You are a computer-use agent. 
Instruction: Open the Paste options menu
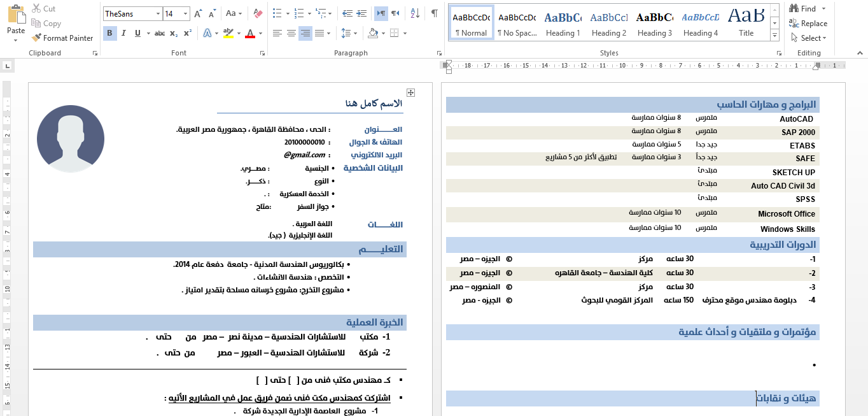click(16, 40)
